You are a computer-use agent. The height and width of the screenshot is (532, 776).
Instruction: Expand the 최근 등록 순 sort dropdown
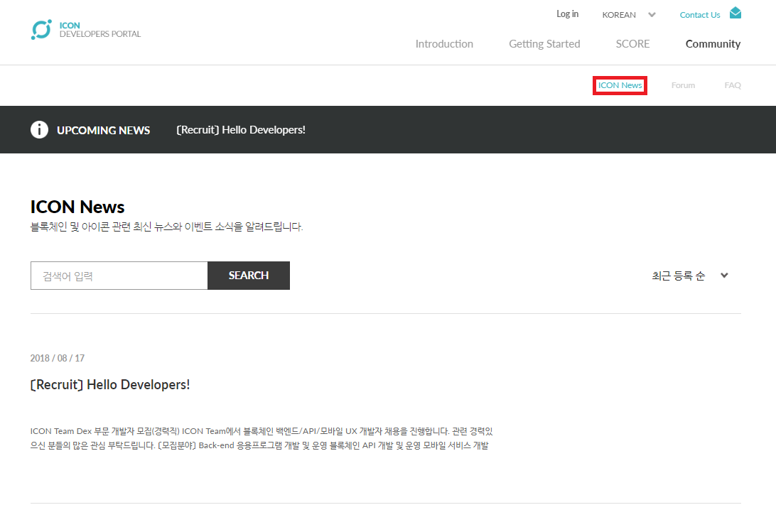(x=690, y=276)
